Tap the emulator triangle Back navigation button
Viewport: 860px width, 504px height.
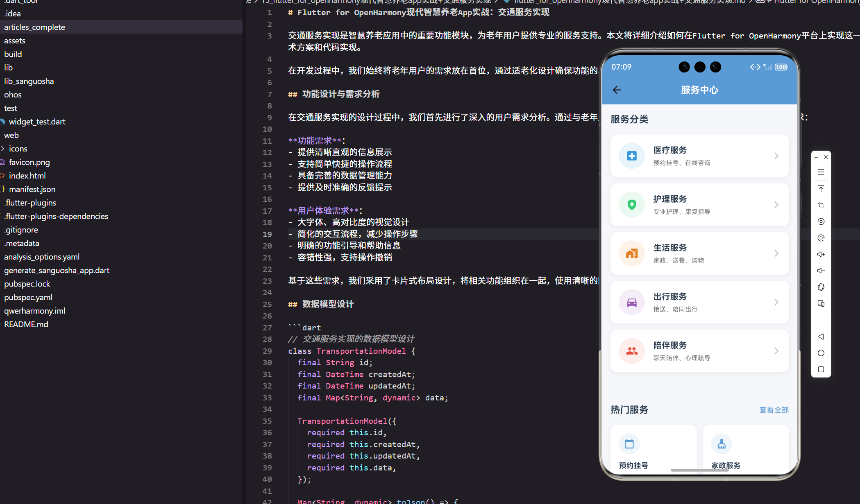point(821,337)
